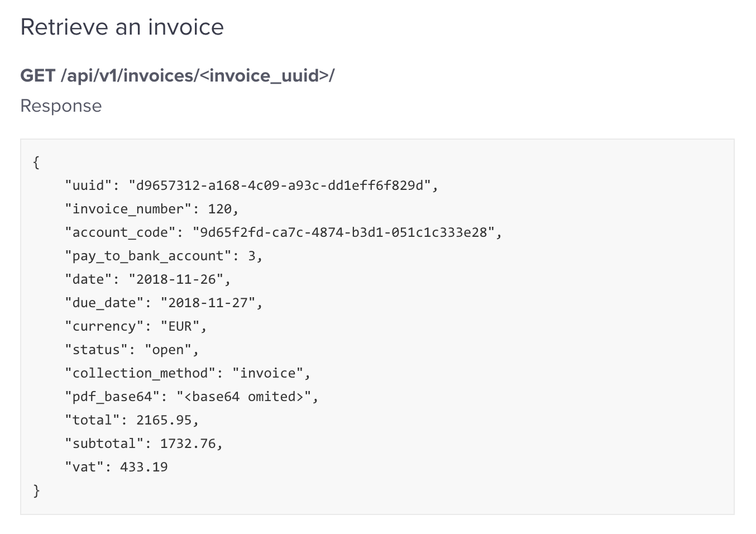
Task: Click the GET method label
Action: pos(38,75)
